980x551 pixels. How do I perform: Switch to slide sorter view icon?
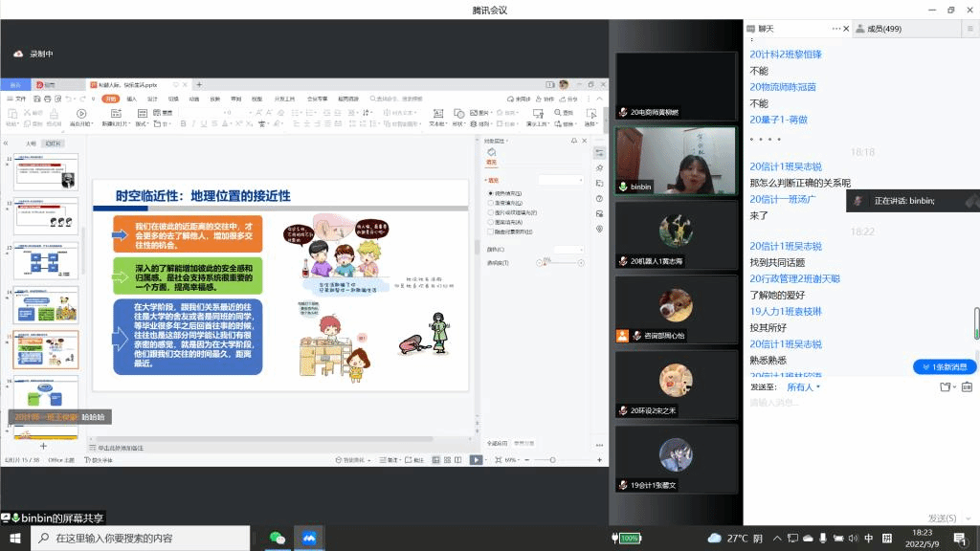pos(448,460)
